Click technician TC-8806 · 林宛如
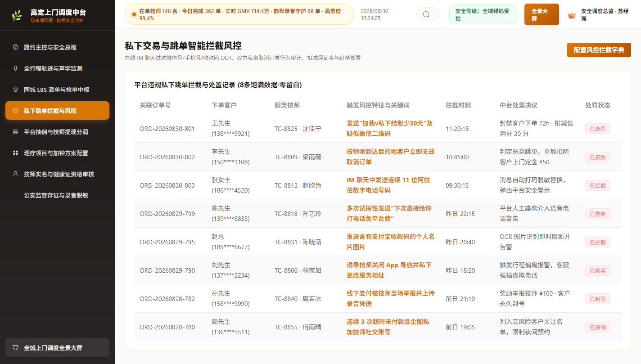 coord(298,270)
